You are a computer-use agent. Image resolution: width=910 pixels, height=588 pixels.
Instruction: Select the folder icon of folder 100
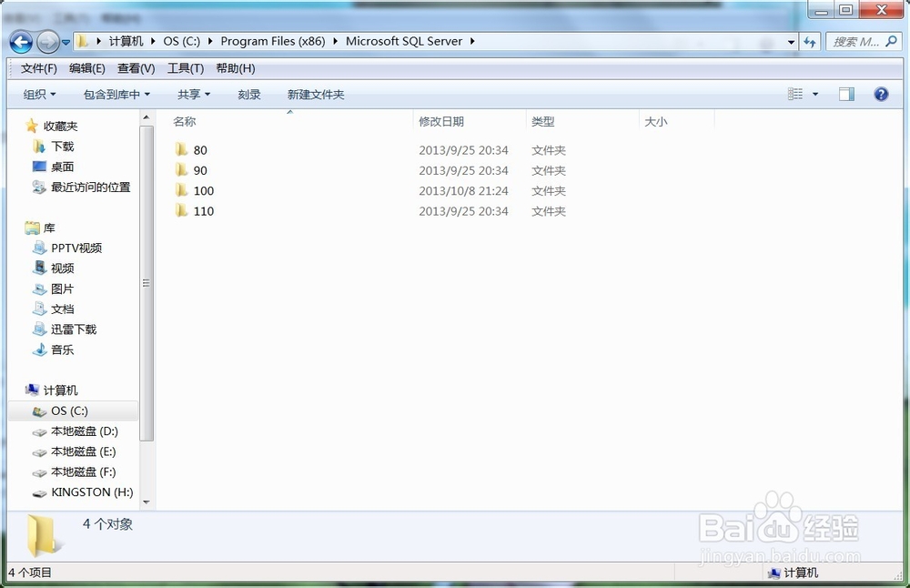181,190
